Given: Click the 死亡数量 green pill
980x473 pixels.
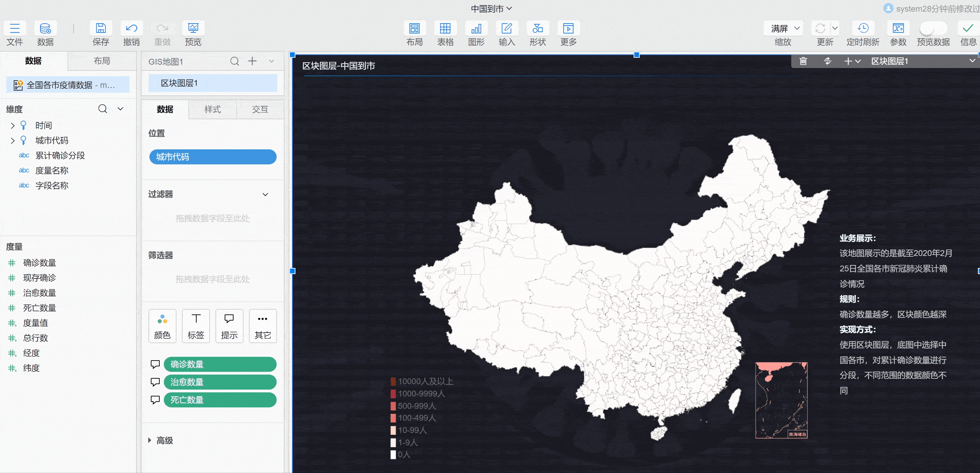Looking at the screenshot, I should point(220,400).
